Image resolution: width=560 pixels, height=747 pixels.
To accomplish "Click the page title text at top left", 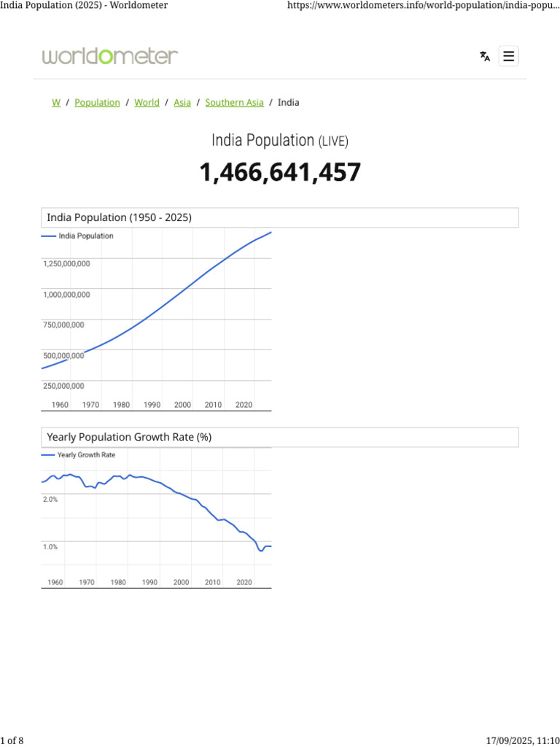I will [x=84, y=5].
